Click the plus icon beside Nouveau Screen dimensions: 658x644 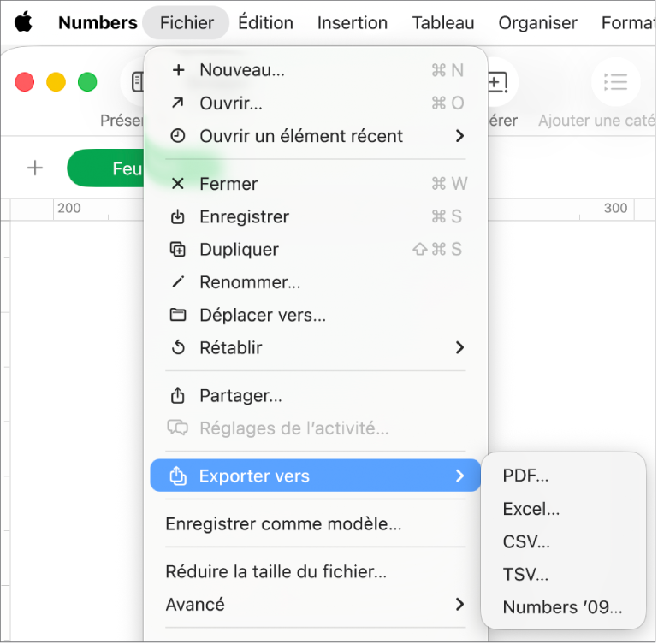pos(178,70)
